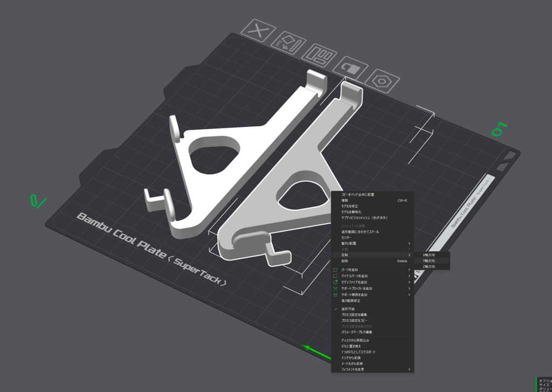
Task: Click the サポートブロッカーを追加 icon
Action: click(x=335, y=288)
